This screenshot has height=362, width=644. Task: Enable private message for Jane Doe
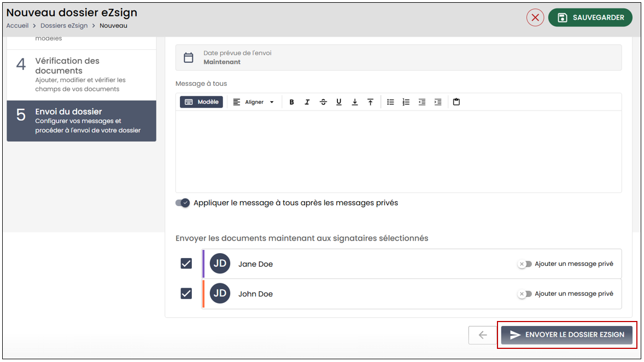(x=525, y=264)
